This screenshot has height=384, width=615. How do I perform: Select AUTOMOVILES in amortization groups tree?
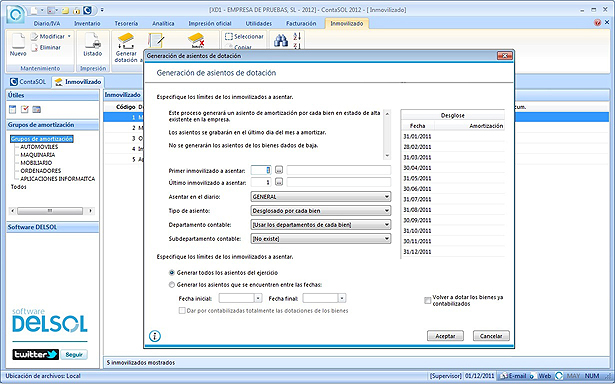tap(39, 147)
